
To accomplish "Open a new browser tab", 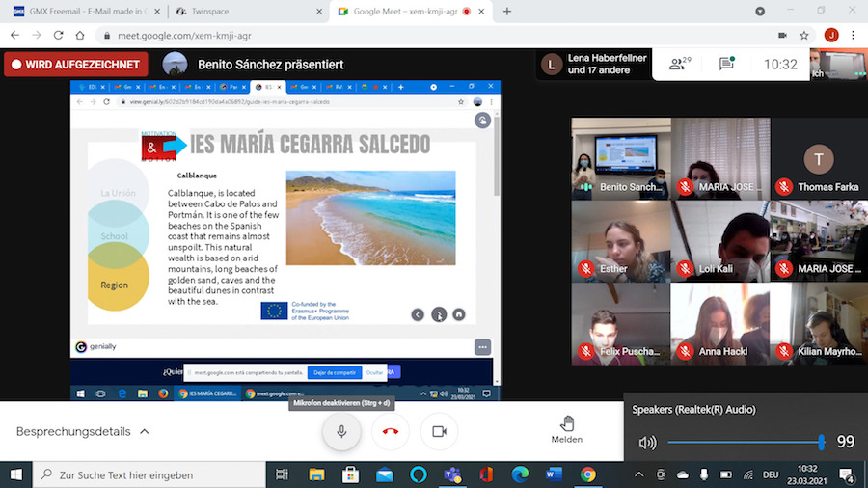I will click(507, 12).
